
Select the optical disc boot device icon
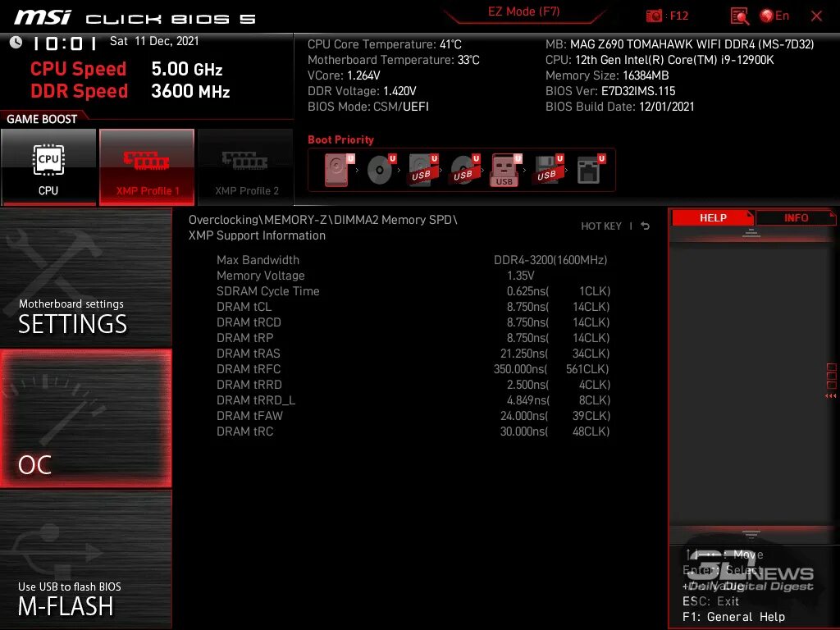click(381, 170)
